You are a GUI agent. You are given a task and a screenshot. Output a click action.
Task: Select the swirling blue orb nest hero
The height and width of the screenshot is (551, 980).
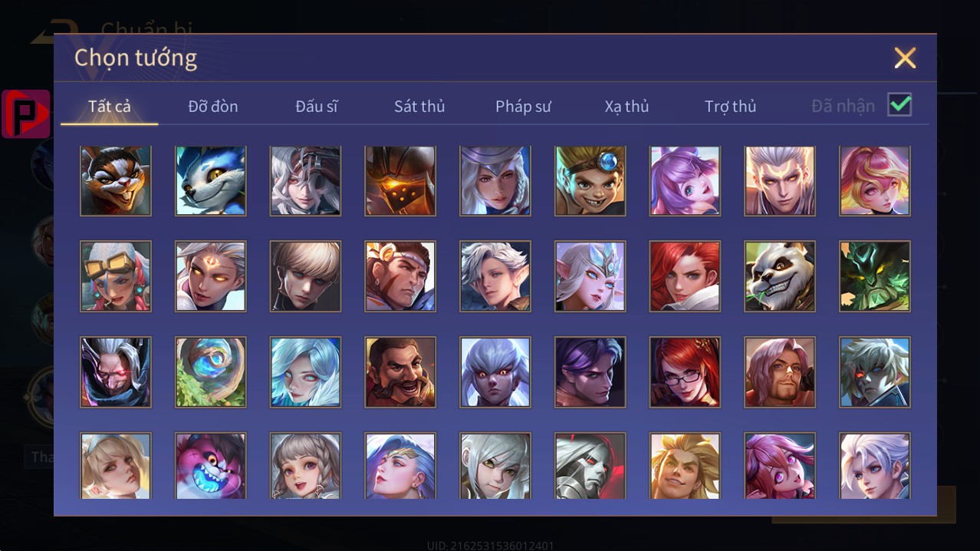(x=211, y=372)
